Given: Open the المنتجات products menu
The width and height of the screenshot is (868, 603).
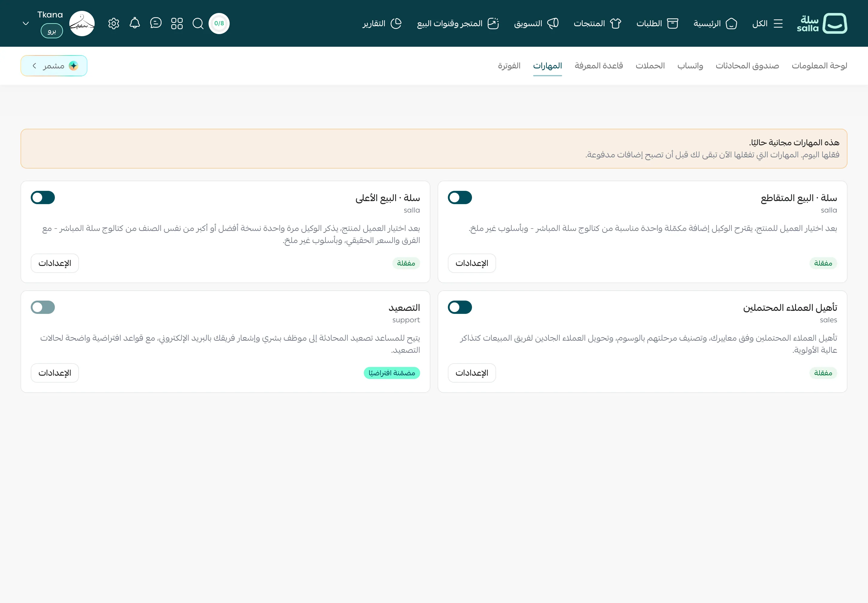Looking at the screenshot, I should (598, 24).
